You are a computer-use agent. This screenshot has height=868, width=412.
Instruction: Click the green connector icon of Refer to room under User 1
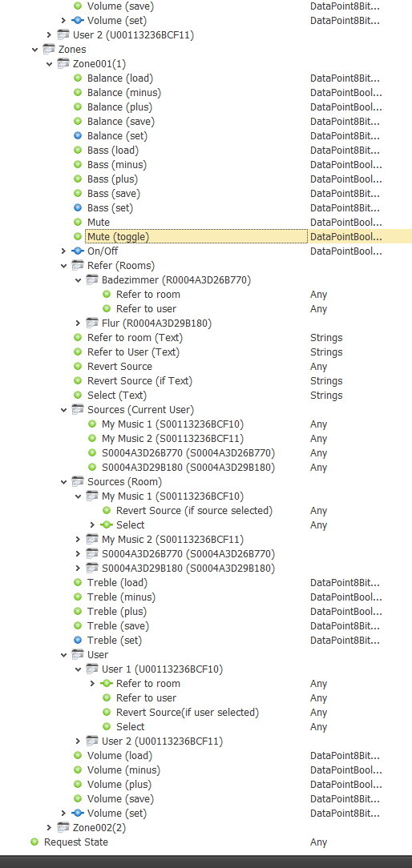pyautogui.click(x=107, y=683)
